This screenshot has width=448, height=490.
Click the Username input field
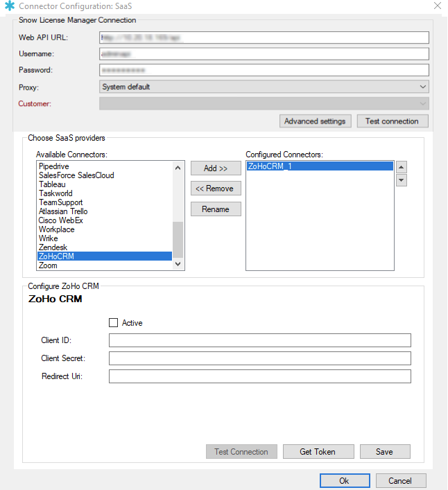tap(264, 54)
